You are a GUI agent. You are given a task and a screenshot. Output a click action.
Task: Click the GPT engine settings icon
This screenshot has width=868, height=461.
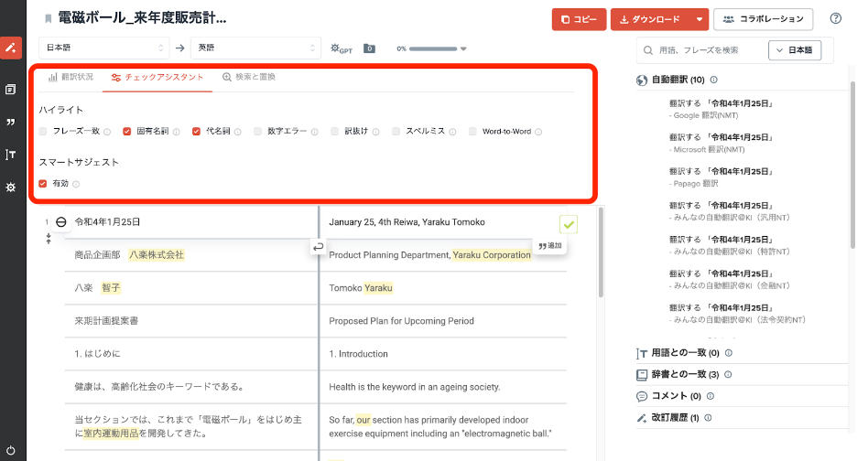(x=341, y=48)
